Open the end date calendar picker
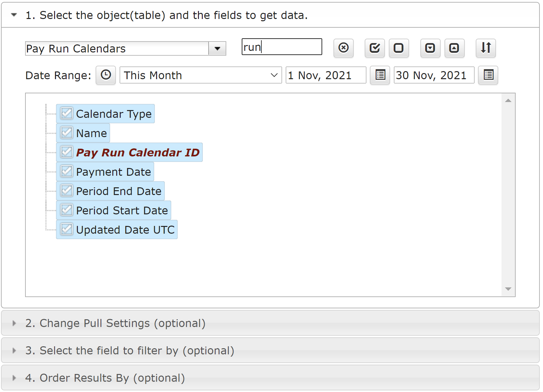This screenshot has height=392, width=543. tap(488, 75)
